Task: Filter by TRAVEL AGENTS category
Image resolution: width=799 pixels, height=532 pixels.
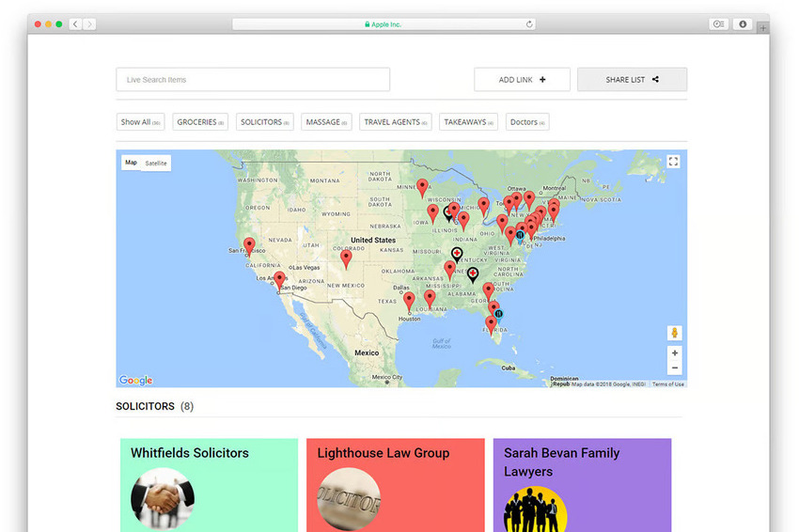Action: coord(396,122)
